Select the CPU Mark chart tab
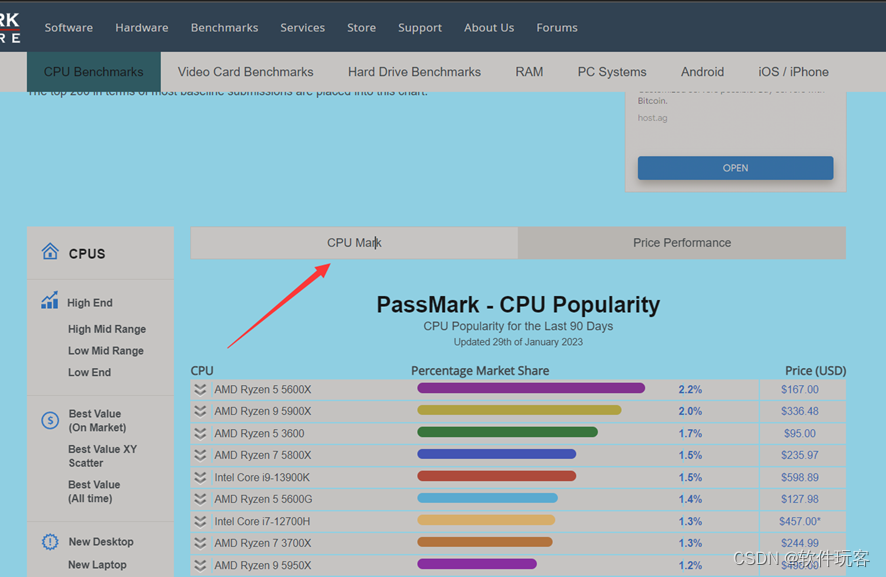 coord(354,243)
